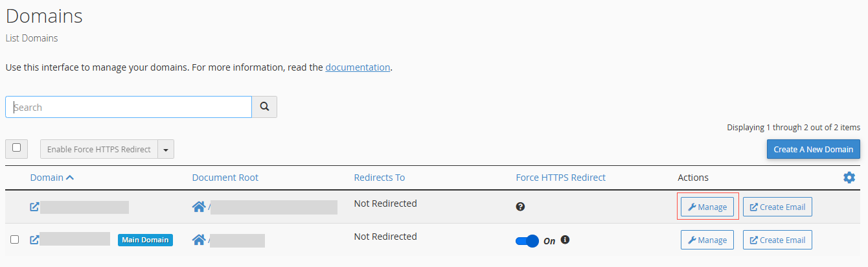Image resolution: width=868 pixels, height=267 pixels.
Task: Sort by Document Root column header
Action: pos(225,178)
